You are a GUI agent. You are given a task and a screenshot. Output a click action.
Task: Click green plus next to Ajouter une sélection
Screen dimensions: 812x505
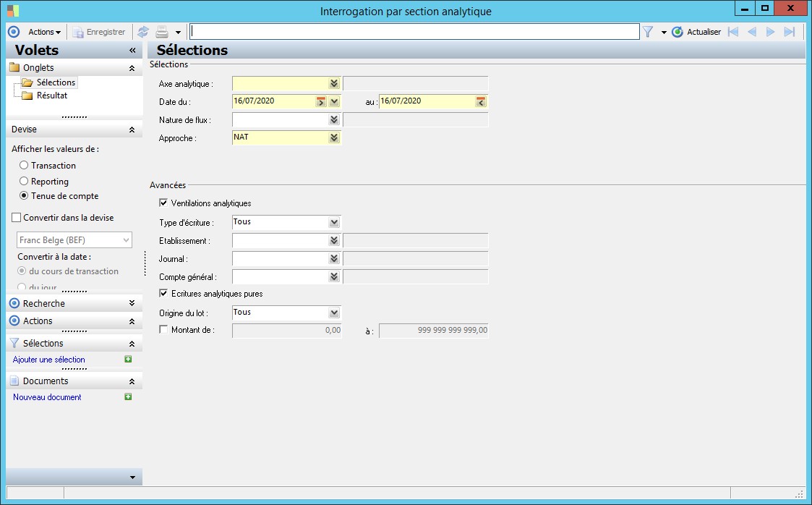point(128,360)
